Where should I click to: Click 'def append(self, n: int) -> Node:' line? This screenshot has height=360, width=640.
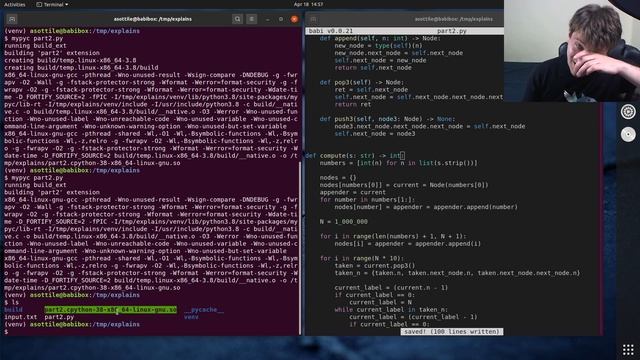click(380, 38)
